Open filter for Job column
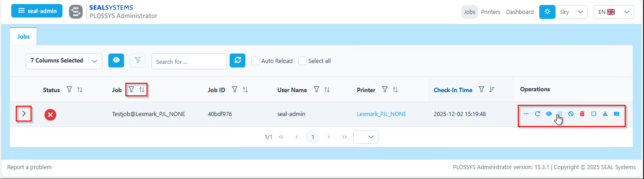 point(131,90)
